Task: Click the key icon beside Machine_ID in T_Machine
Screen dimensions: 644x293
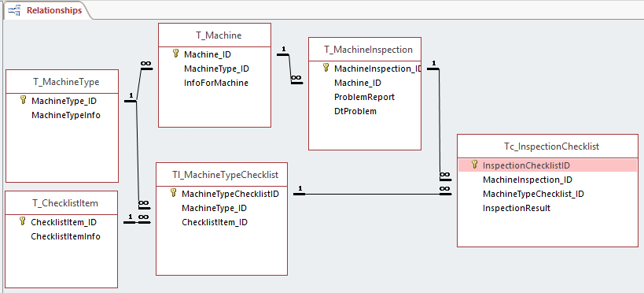Action: [176, 54]
